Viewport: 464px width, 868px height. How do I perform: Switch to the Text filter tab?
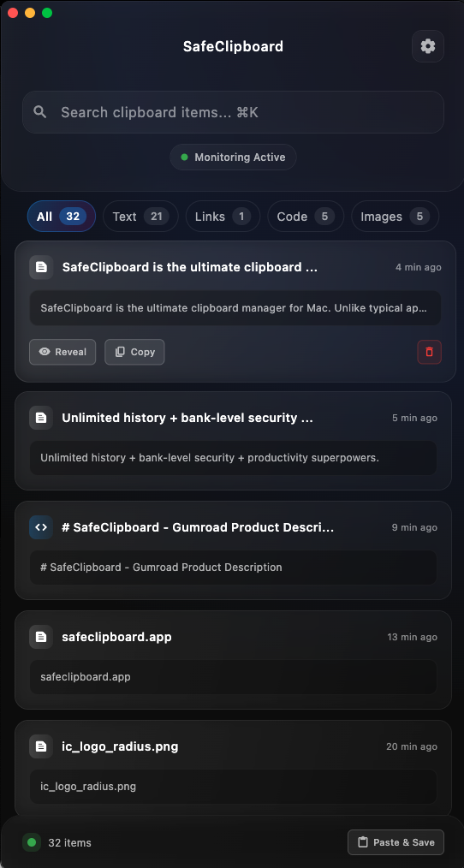[x=140, y=217]
